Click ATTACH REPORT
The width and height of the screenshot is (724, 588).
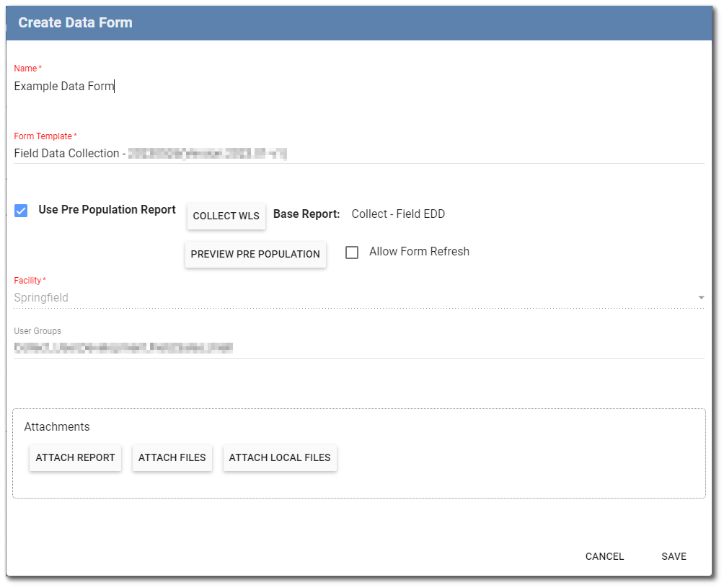[x=75, y=457]
